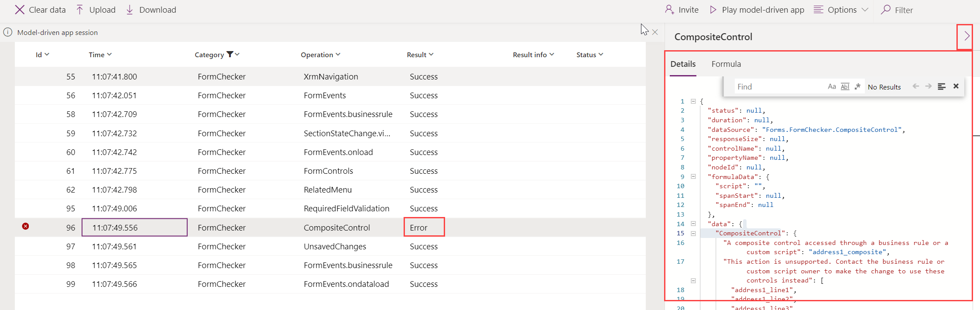Switch to the Formula tab
This screenshot has height=310, width=980.
pyautogui.click(x=726, y=64)
